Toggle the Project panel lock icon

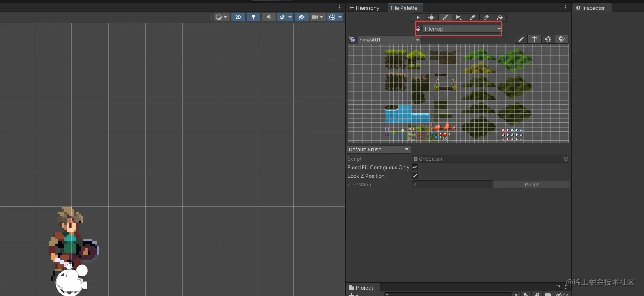pyautogui.click(x=558, y=287)
